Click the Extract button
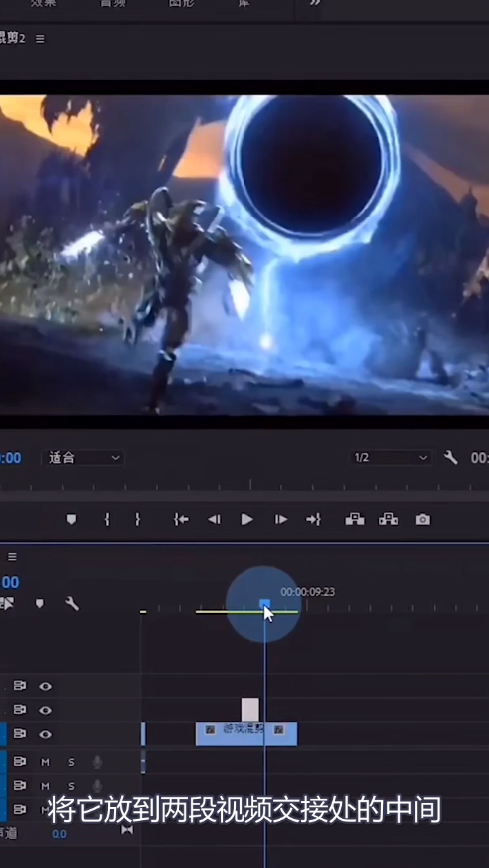Viewport: 489px width, 868px height. point(389,519)
